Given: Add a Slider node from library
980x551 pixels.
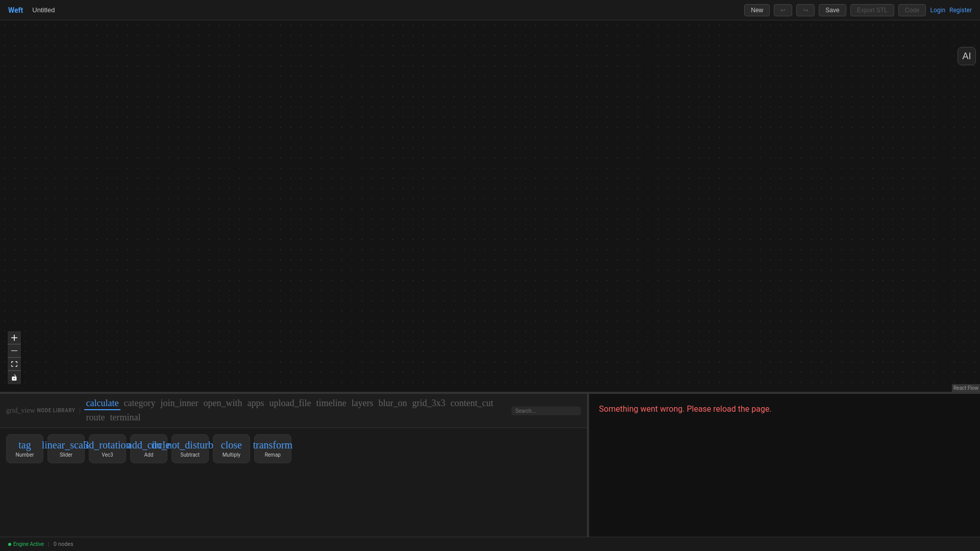Looking at the screenshot, I should click(66, 448).
